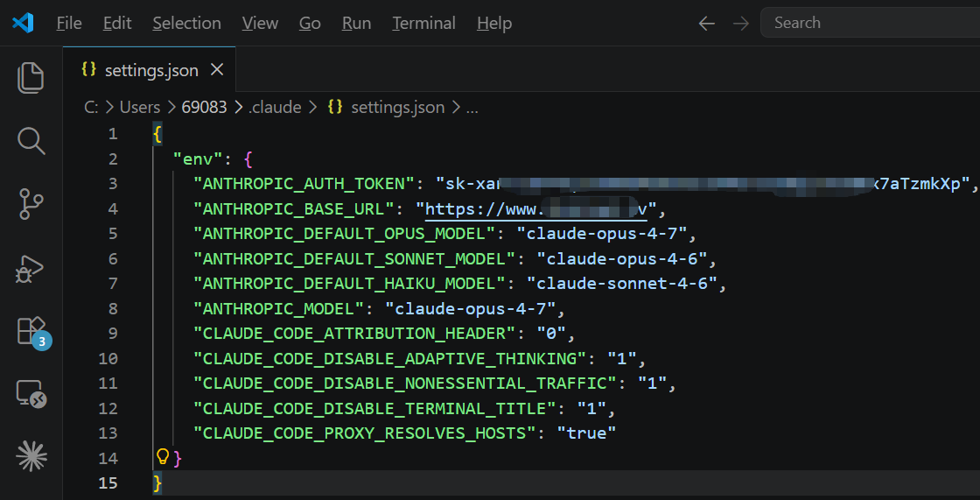The height and width of the screenshot is (500, 980).
Task: Open the Run menu
Action: click(356, 23)
